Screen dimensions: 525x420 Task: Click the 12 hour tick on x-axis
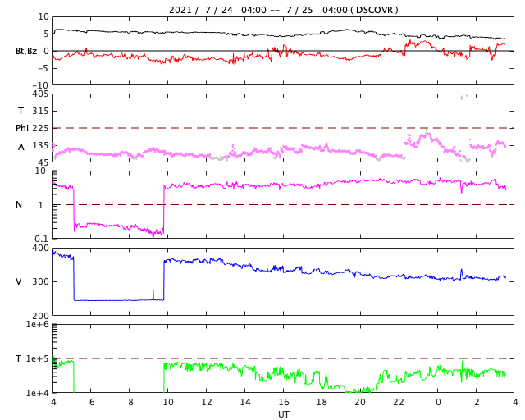click(207, 403)
